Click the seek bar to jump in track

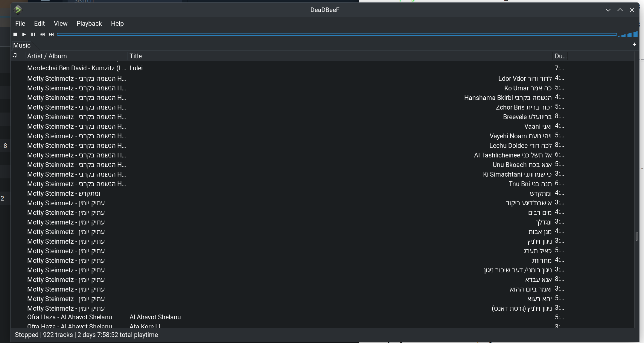pyautogui.click(x=337, y=34)
